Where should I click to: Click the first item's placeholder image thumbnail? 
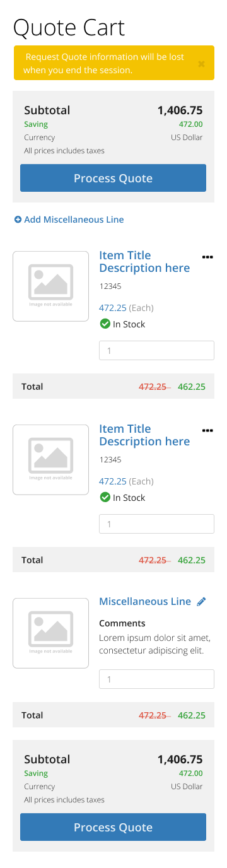pyautogui.click(x=51, y=286)
